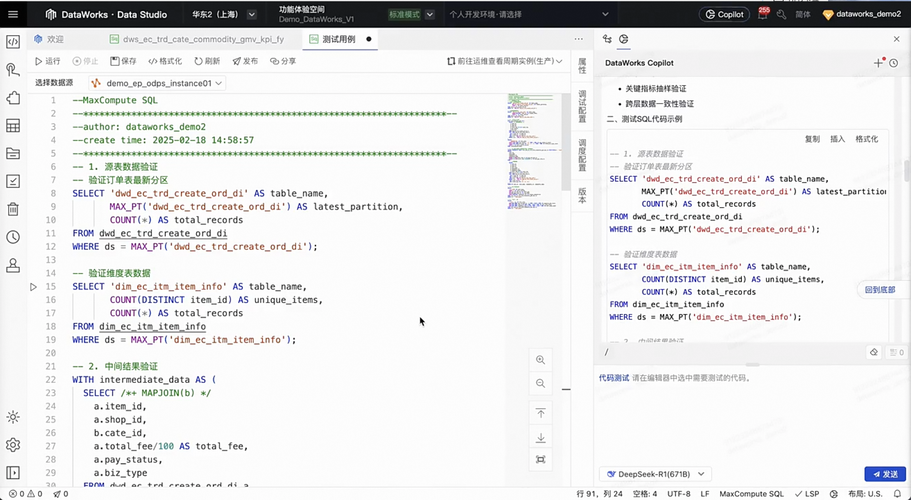Click 插入 to insert the code snippet

[837, 139]
